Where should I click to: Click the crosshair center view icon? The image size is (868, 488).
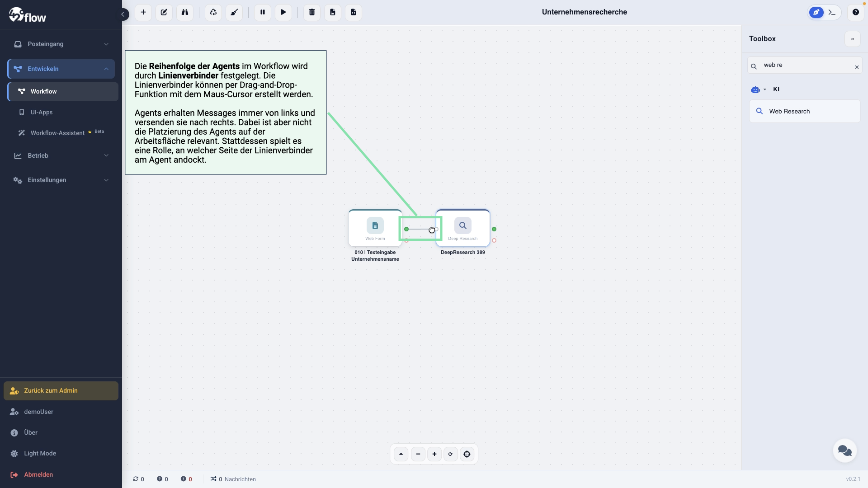click(467, 454)
